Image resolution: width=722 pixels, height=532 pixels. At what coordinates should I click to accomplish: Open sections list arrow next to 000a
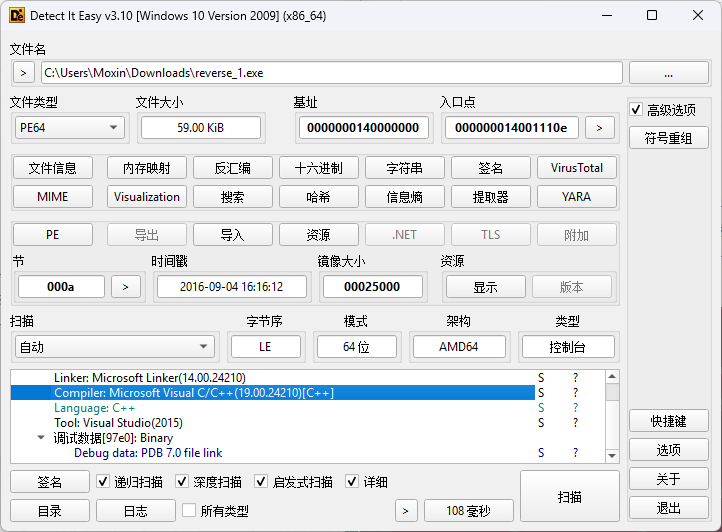point(125,287)
